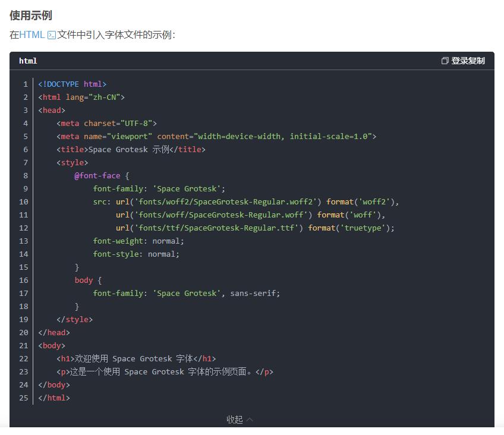Click the copy icon beside 登录复制
Screen dimensions: 504x435
click(x=445, y=61)
